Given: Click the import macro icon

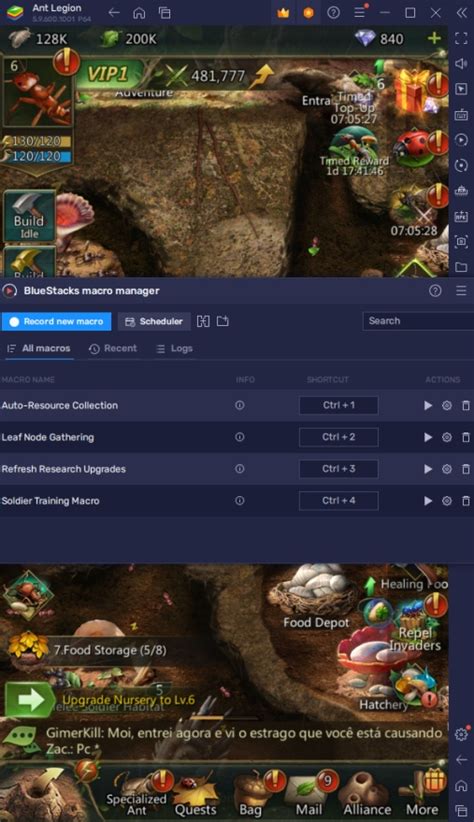Looking at the screenshot, I should (223, 321).
